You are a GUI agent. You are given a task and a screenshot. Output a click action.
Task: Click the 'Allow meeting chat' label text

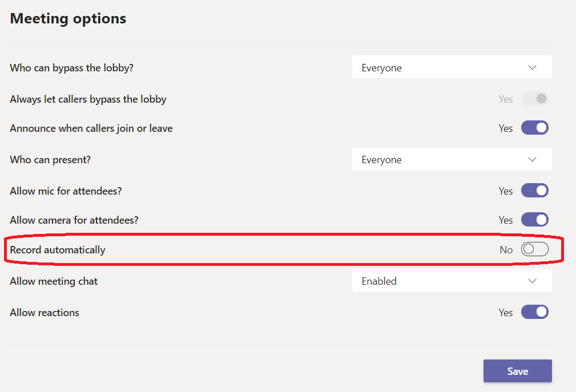coord(54,281)
